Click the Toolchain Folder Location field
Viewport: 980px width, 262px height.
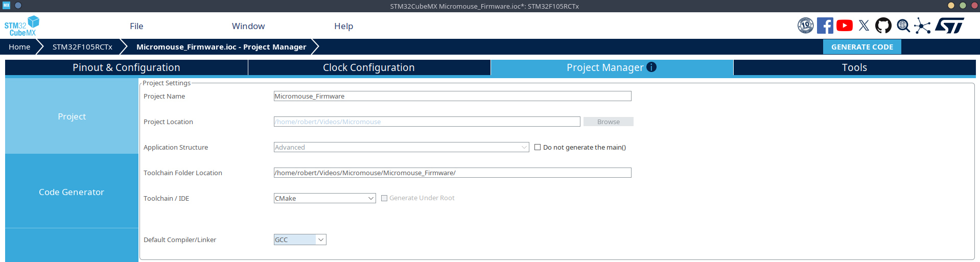[x=453, y=173]
